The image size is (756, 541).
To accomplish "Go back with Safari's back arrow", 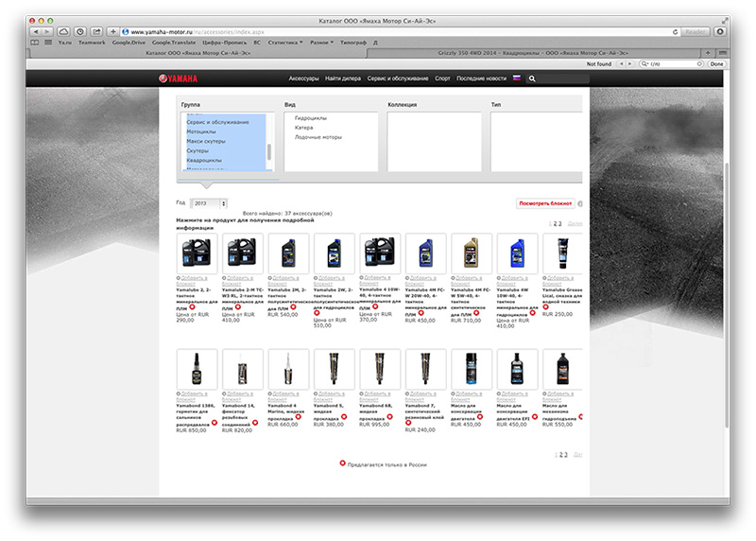I will pos(36,32).
